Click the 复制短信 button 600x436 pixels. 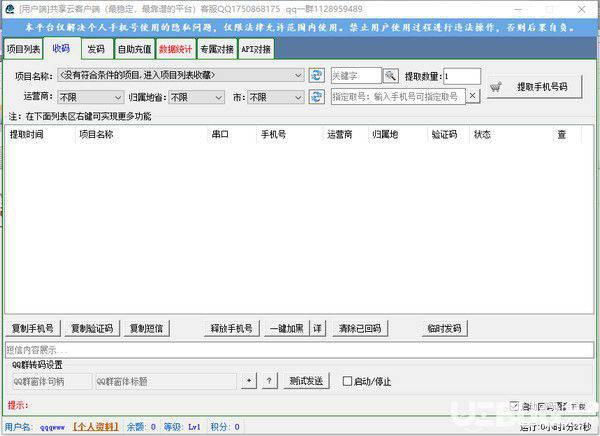click(147, 328)
